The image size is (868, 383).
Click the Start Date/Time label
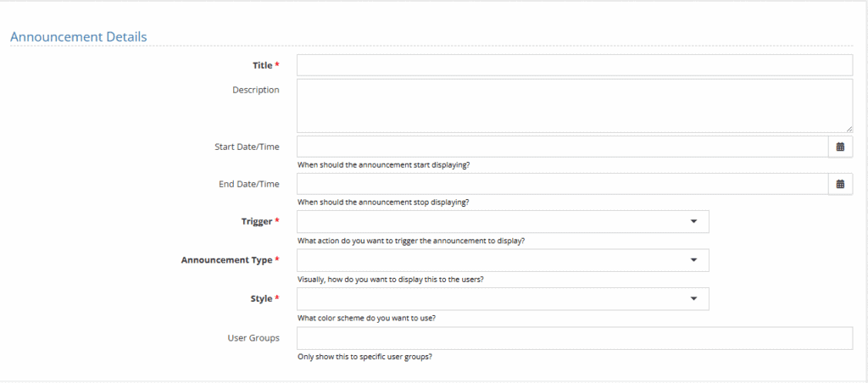click(x=247, y=147)
